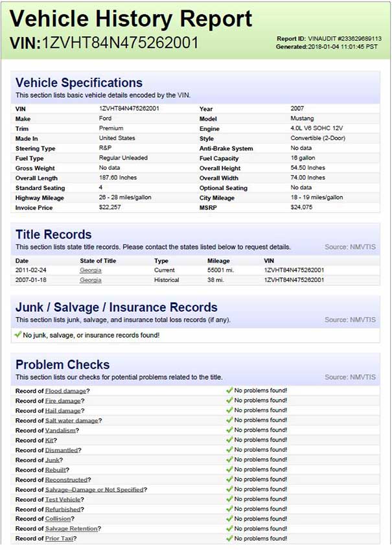Click Report ID VINAUDIT #233629689113
Screen dimensions: 392x551
[329, 39]
